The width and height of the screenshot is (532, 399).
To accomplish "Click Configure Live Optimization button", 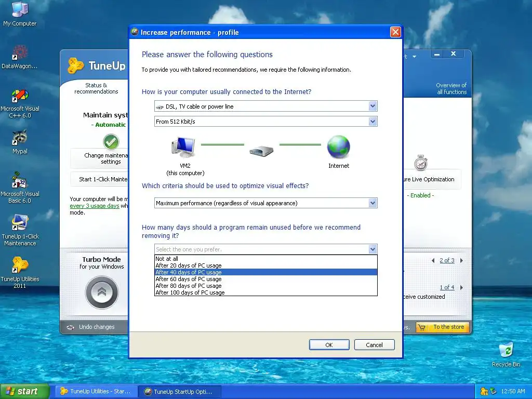I will tap(432, 179).
